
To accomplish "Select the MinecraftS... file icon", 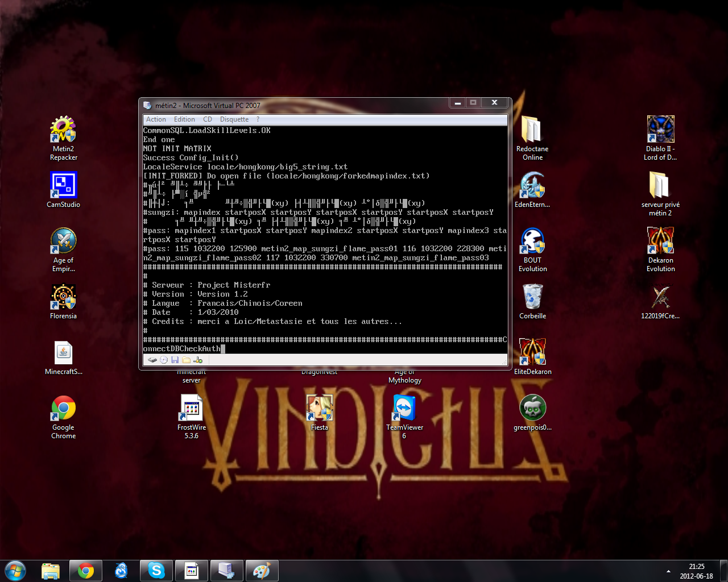I will coord(64,357).
